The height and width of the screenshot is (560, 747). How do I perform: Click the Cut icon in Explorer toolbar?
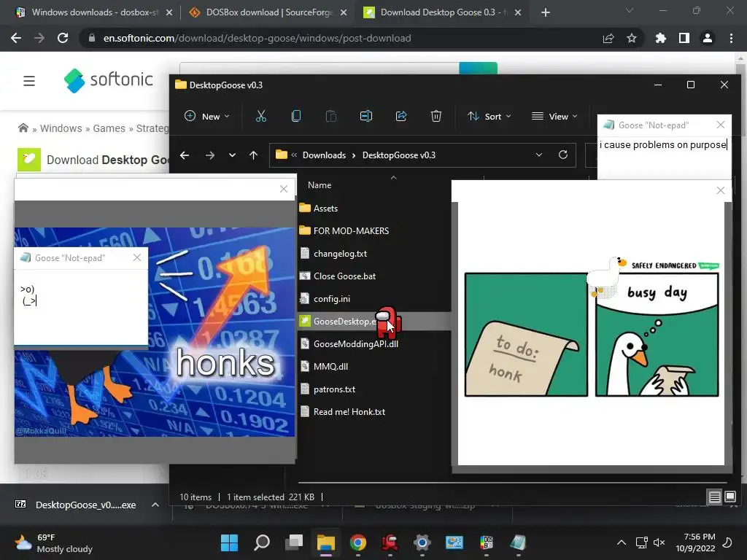click(x=260, y=116)
